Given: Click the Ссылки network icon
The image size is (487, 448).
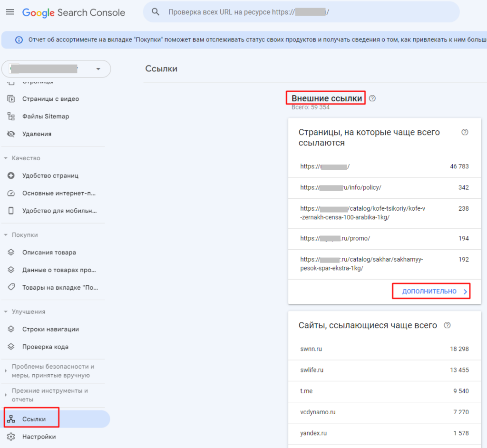Looking at the screenshot, I should point(11,419).
